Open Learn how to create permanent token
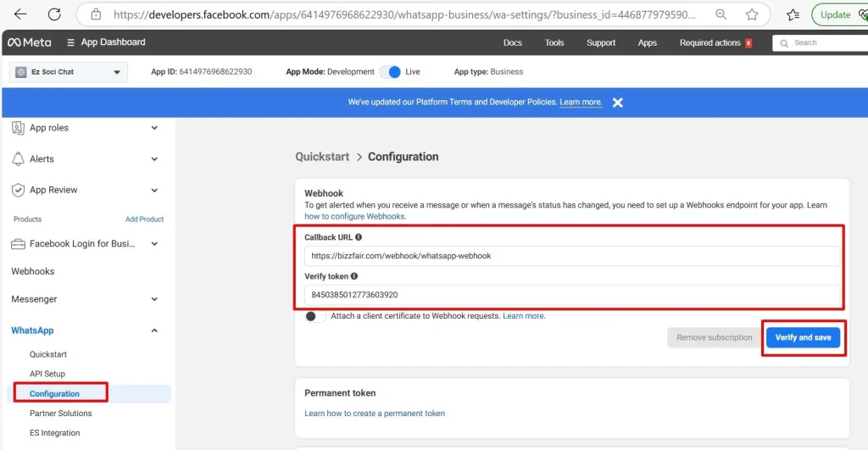This screenshot has height=450, width=868. (x=375, y=414)
